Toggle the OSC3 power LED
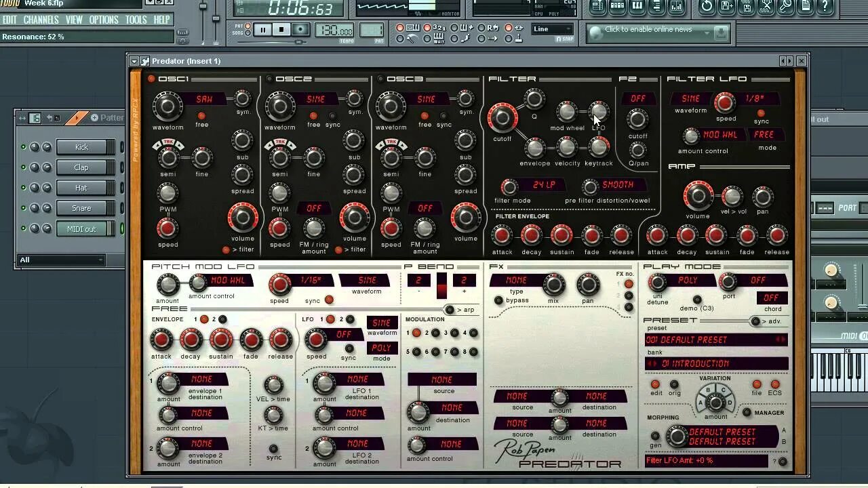868x488 pixels. point(380,79)
